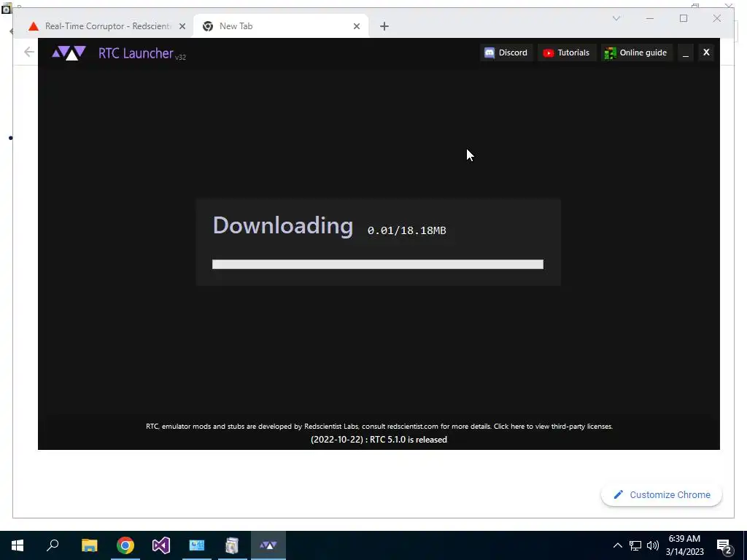Click the RTC Launcher triangle logo
This screenshot has width=747, height=560.
(69, 52)
